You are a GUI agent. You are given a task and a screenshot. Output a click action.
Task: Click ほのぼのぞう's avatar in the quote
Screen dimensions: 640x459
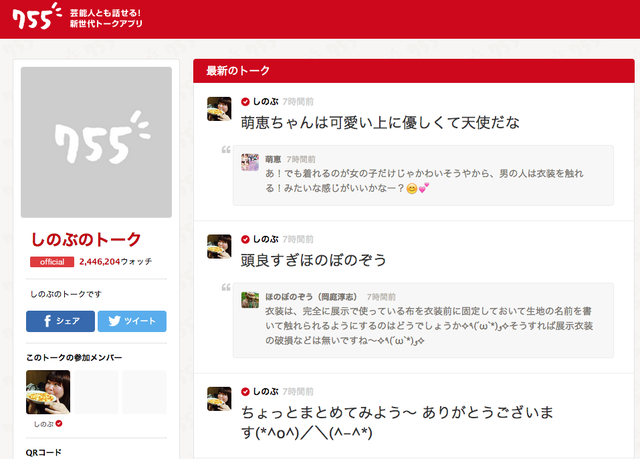pyautogui.click(x=250, y=300)
